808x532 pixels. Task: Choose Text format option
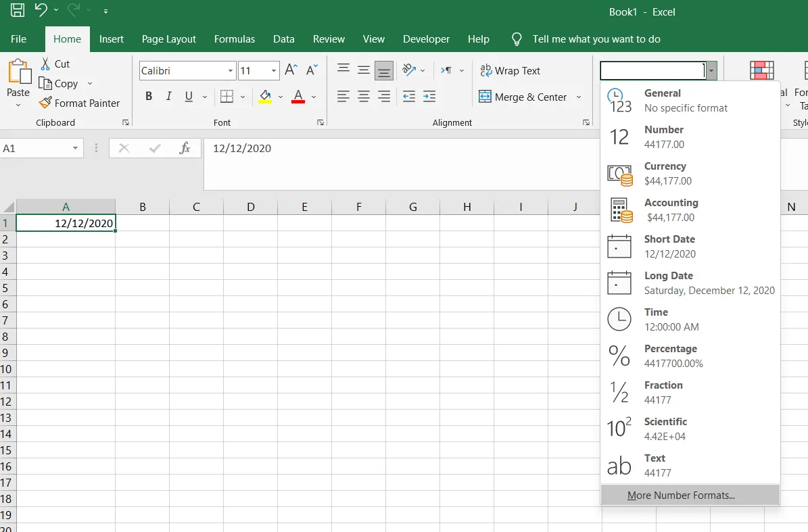point(690,466)
